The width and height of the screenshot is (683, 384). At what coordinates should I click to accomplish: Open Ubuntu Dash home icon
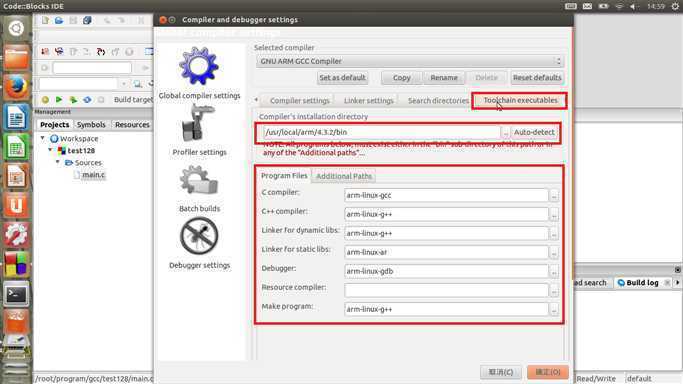click(16, 28)
